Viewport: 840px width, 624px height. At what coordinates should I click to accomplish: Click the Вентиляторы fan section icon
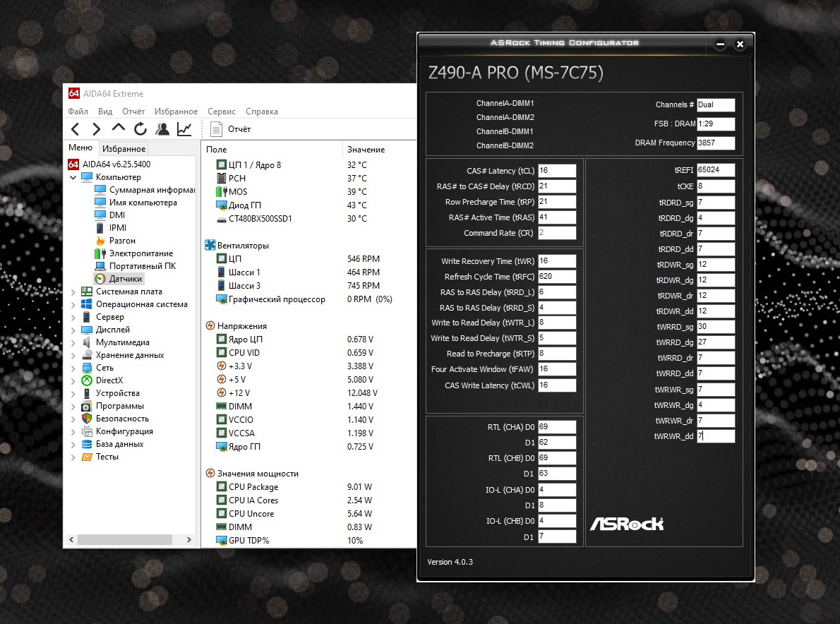[x=210, y=246]
